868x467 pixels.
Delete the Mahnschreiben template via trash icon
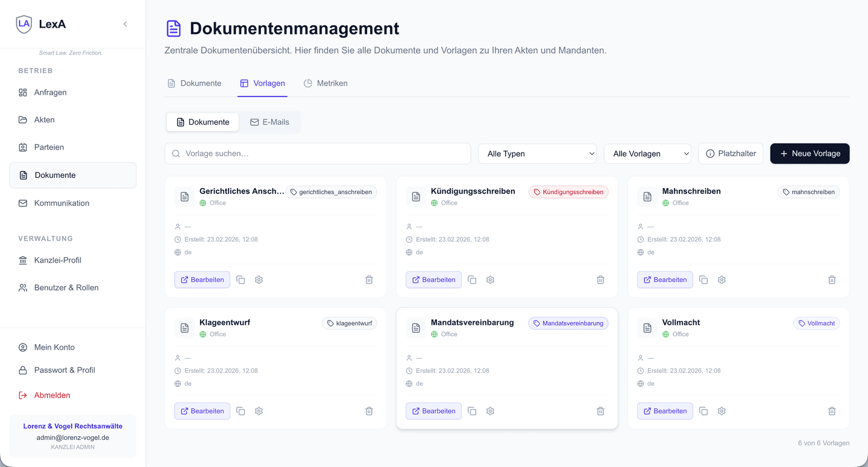coord(832,280)
